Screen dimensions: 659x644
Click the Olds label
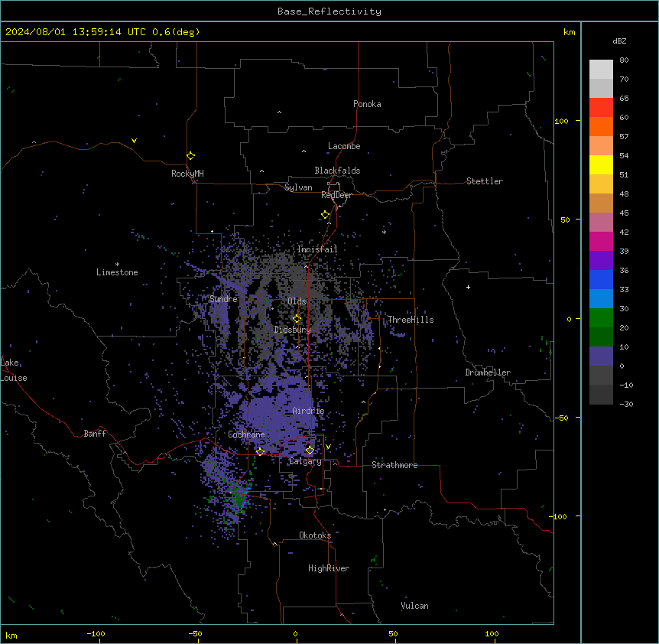(x=297, y=301)
